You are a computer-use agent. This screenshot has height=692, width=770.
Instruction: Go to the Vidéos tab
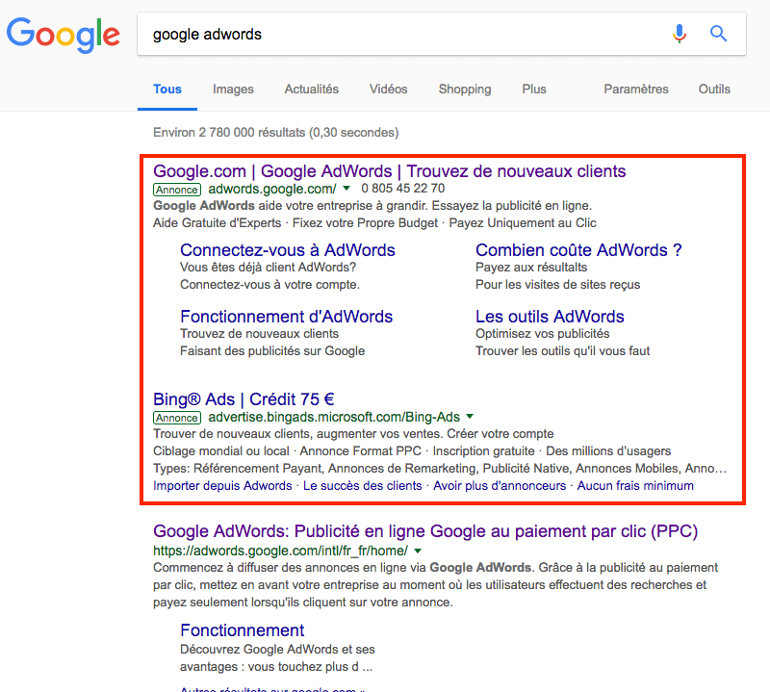tap(388, 89)
